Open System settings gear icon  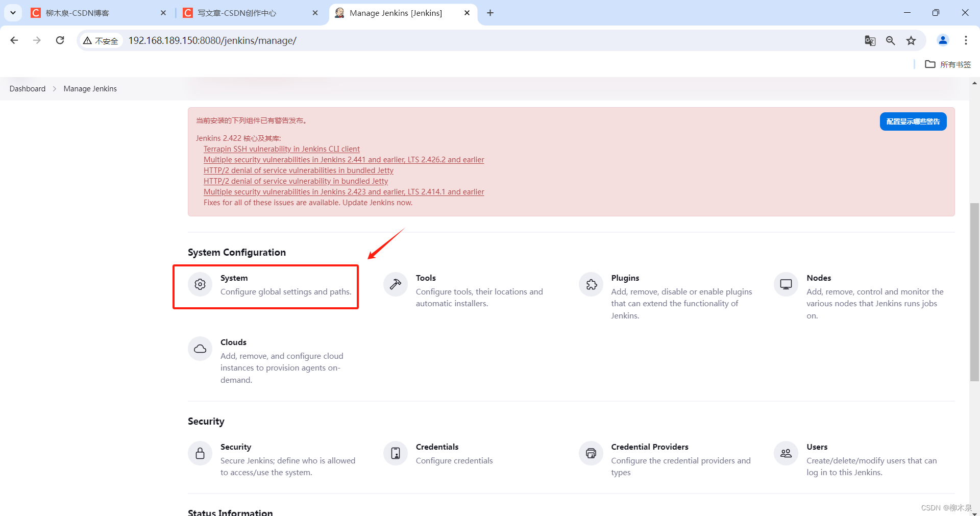coord(200,284)
